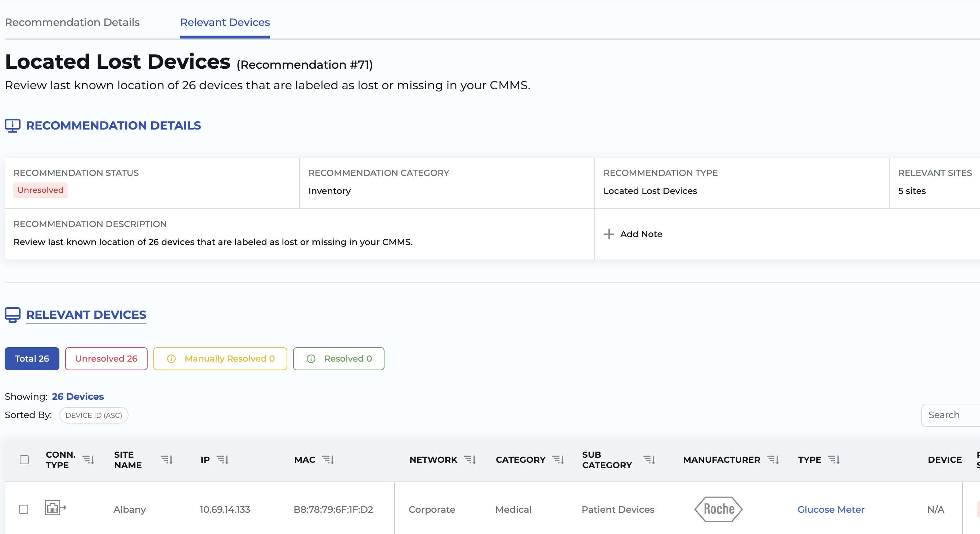Switch to Recommendation Details tab
Image resolution: width=980 pixels, height=534 pixels.
[x=72, y=22]
